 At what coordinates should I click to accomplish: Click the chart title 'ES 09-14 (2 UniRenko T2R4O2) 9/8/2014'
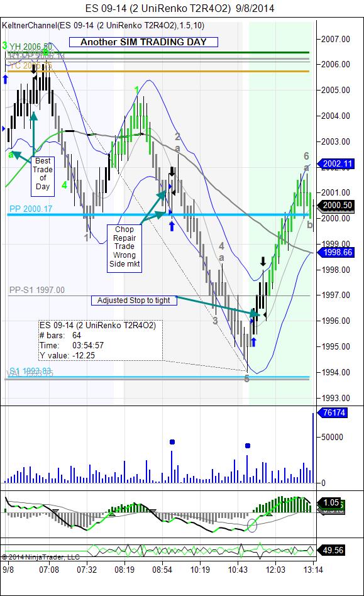[179, 8]
